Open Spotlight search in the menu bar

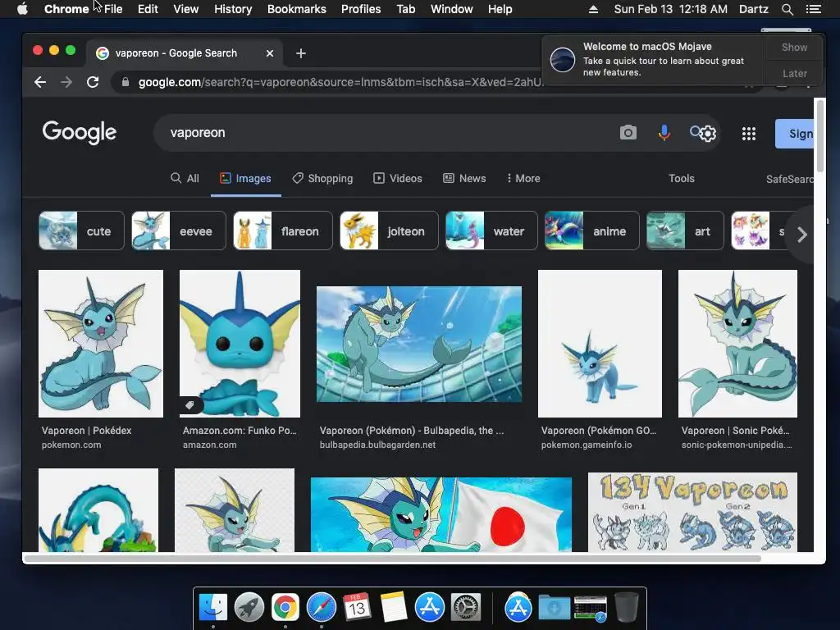[787, 9]
